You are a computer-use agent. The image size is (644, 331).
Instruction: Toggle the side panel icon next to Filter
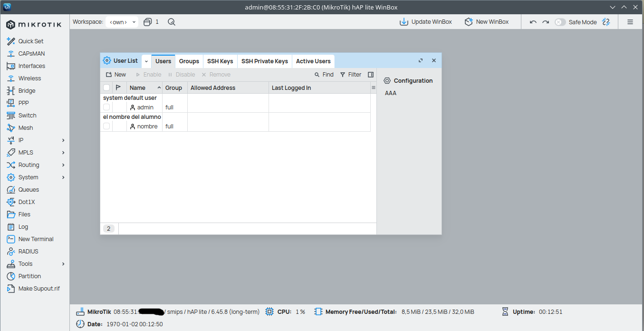(371, 75)
